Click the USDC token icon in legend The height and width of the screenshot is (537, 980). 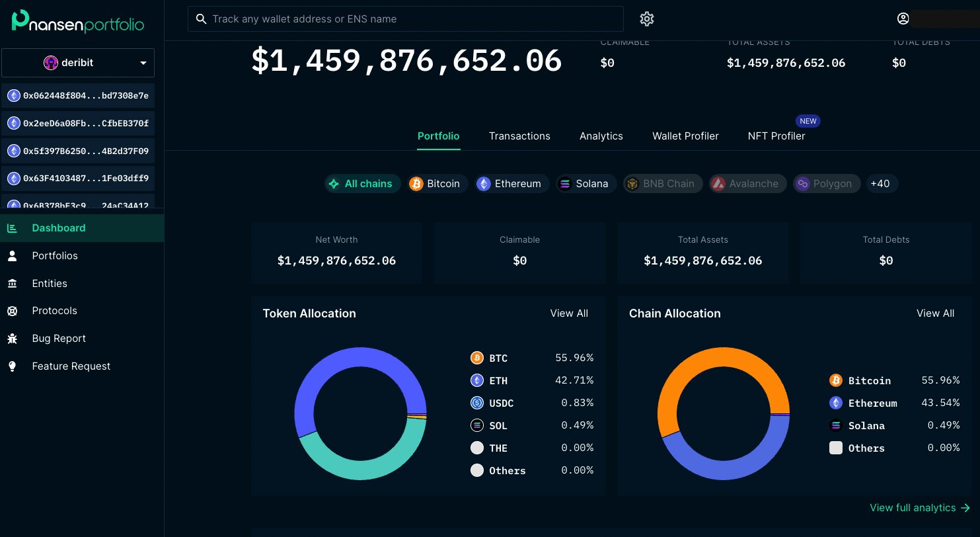click(x=477, y=403)
